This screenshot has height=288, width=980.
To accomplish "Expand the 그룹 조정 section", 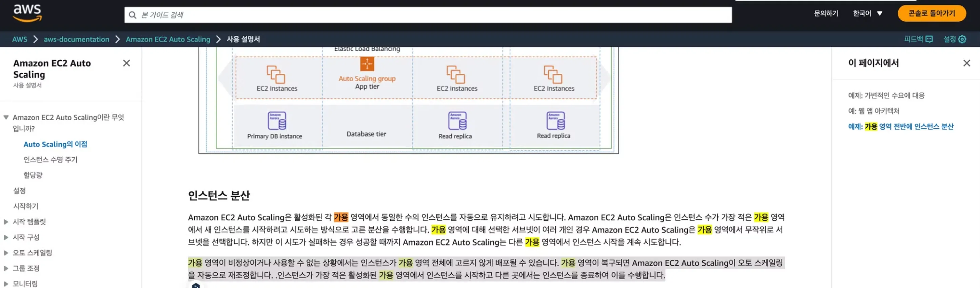I will point(6,268).
